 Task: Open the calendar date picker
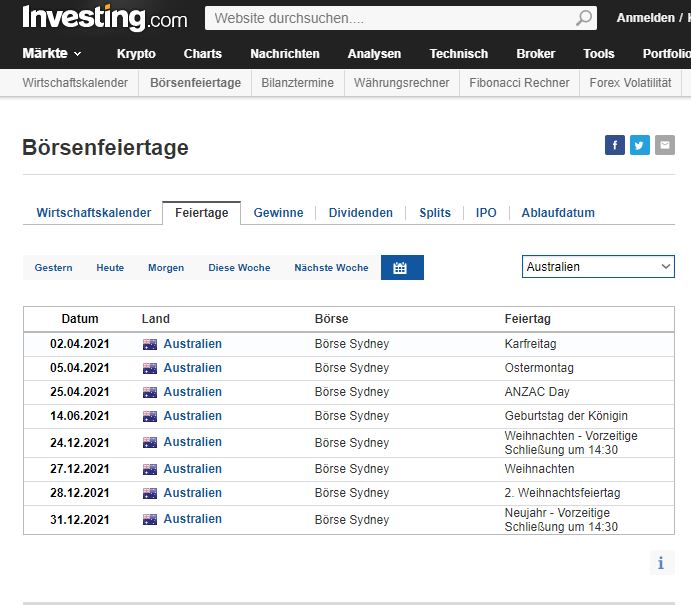[402, 268]
